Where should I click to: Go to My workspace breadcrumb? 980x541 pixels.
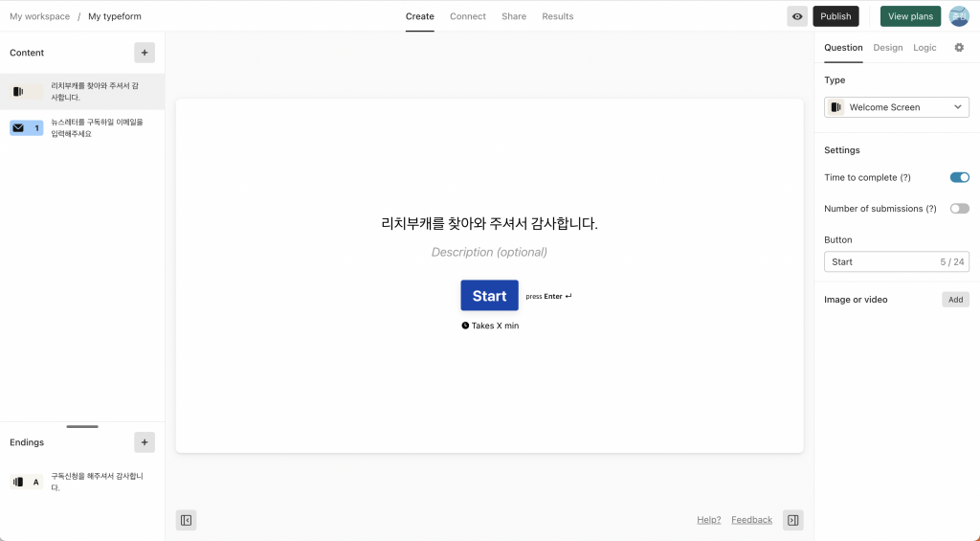tap(39, 16)
